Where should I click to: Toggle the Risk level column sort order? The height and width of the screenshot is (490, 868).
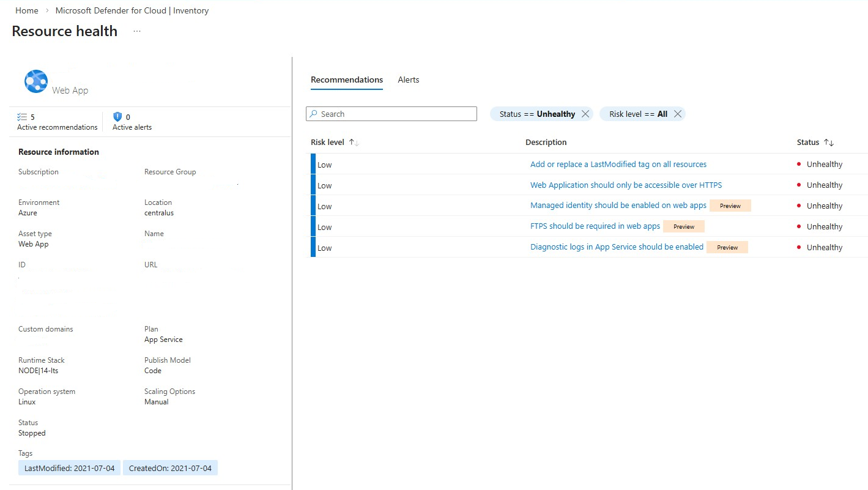coord(352,141)
